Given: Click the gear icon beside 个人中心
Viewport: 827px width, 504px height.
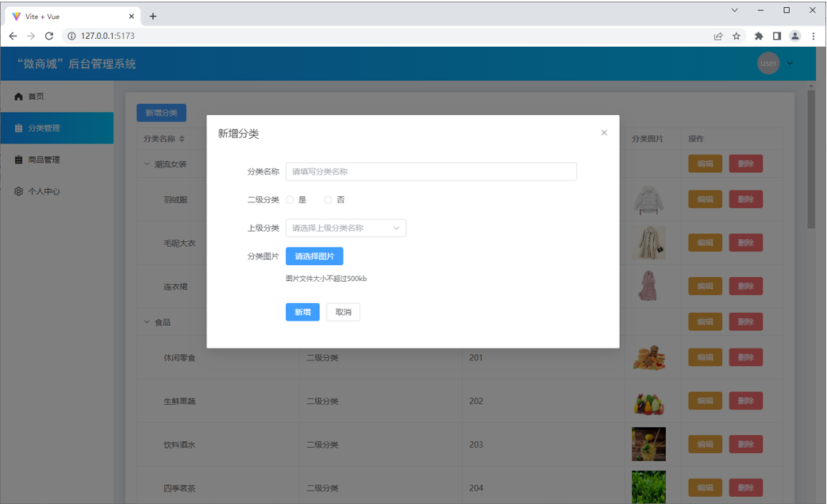Looking at the screenshot, I should click(x=18, y=191).
